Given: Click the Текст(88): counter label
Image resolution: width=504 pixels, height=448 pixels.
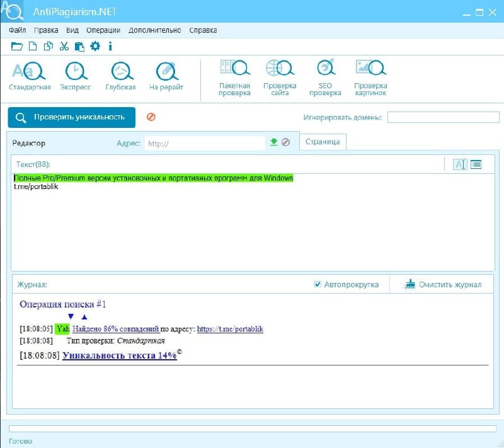Looking at the screenshot, I should (x=33, y=164).
